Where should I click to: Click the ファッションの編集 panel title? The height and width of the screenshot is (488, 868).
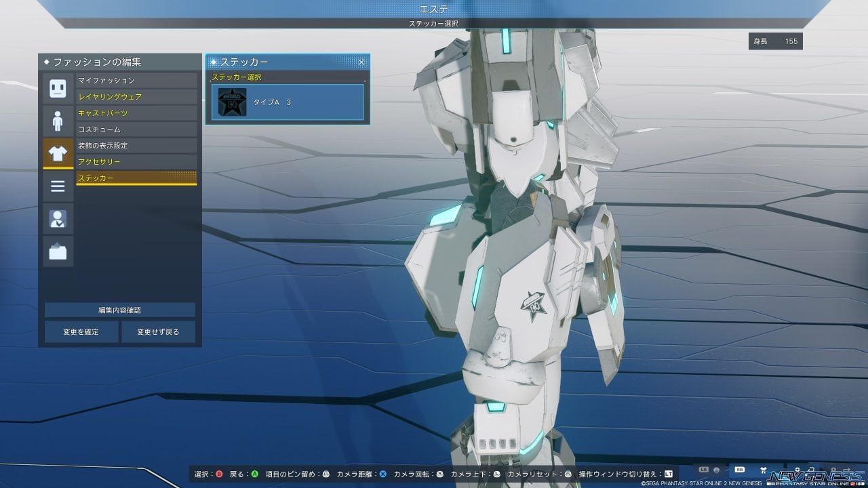click(x=97, y=62)
